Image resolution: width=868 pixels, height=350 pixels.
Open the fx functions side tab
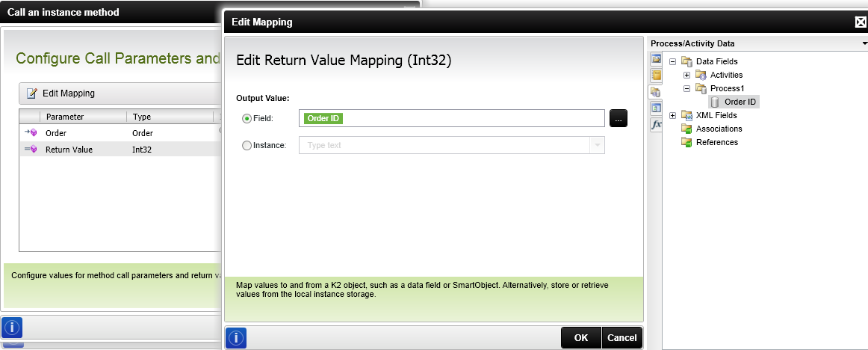tap(656, 125)
